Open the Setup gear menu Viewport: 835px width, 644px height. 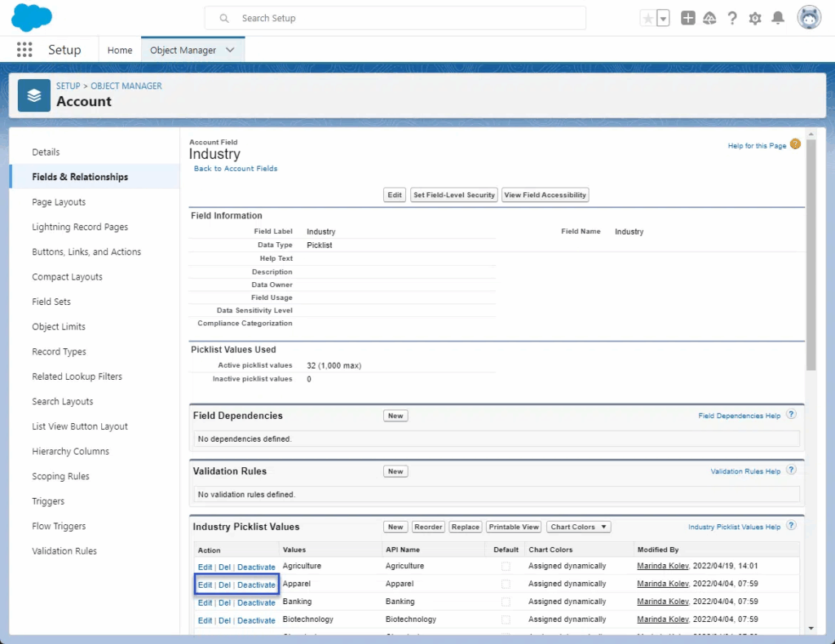(755, 18)
